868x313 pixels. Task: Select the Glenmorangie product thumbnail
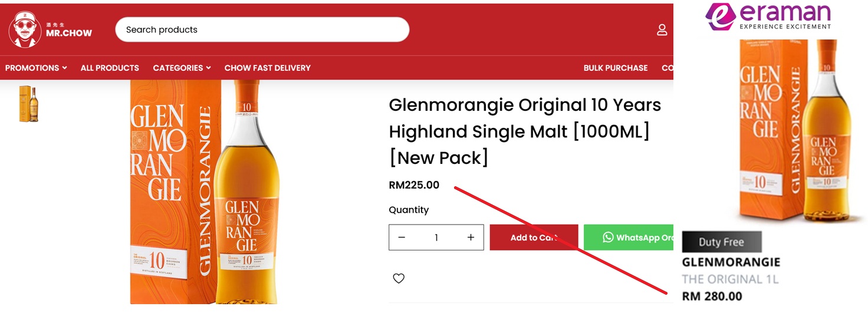pos(28,104)
